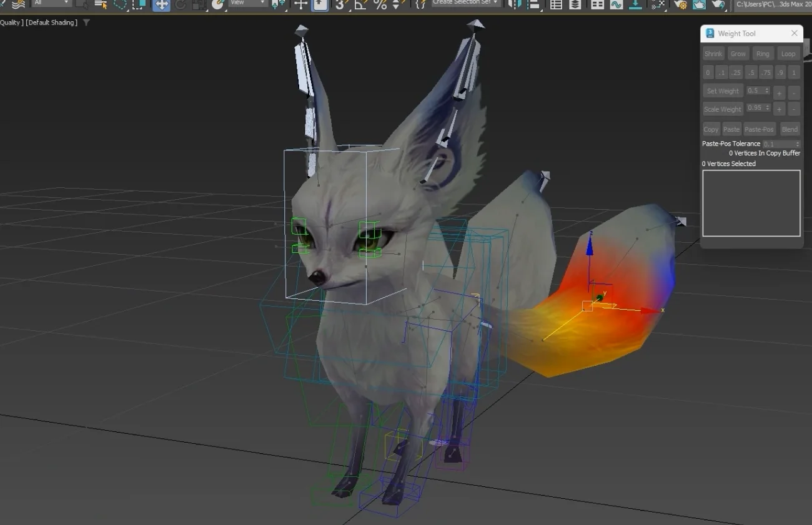Image resolution: width=812 pixels, height=525 pixels.
Task: Set vertex weight to .75 preset
Action: (766, 72)
